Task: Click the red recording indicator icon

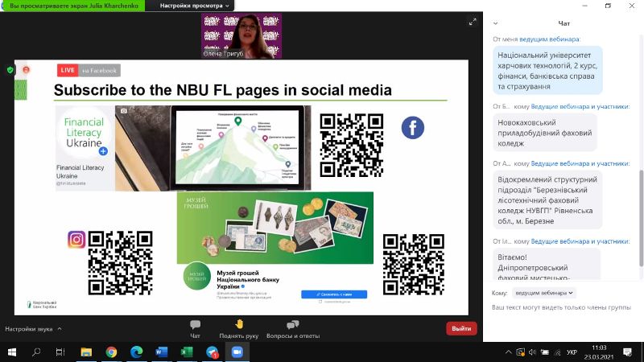Action: [27, 70]
